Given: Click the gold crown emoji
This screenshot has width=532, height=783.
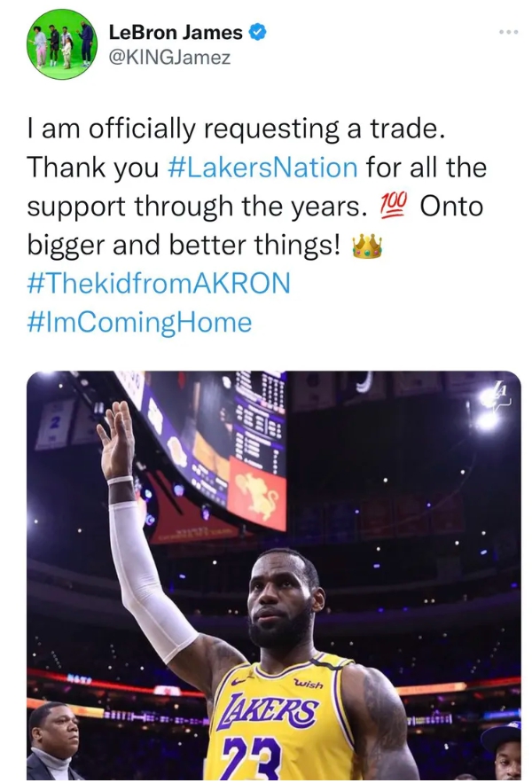Looking at the screenshot, I should [366, 245].
